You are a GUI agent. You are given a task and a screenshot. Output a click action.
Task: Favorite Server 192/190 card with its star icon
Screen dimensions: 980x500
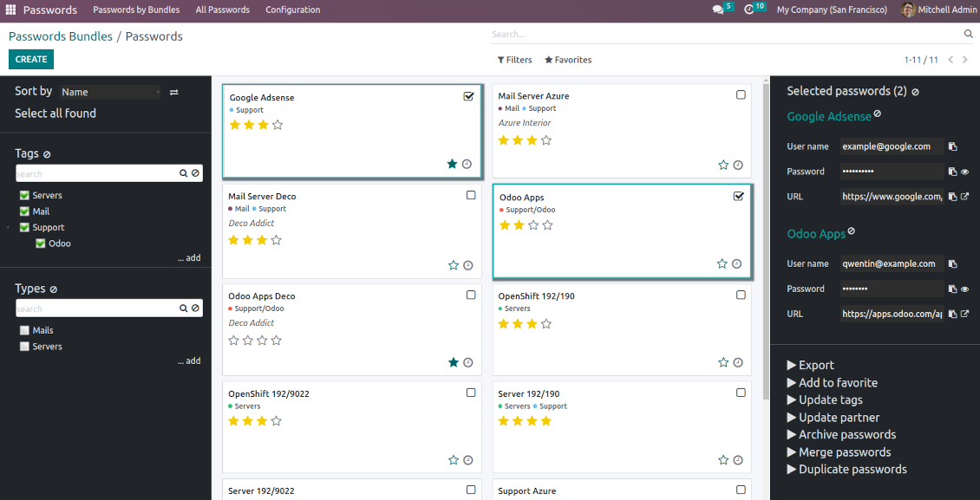[723, 460]
